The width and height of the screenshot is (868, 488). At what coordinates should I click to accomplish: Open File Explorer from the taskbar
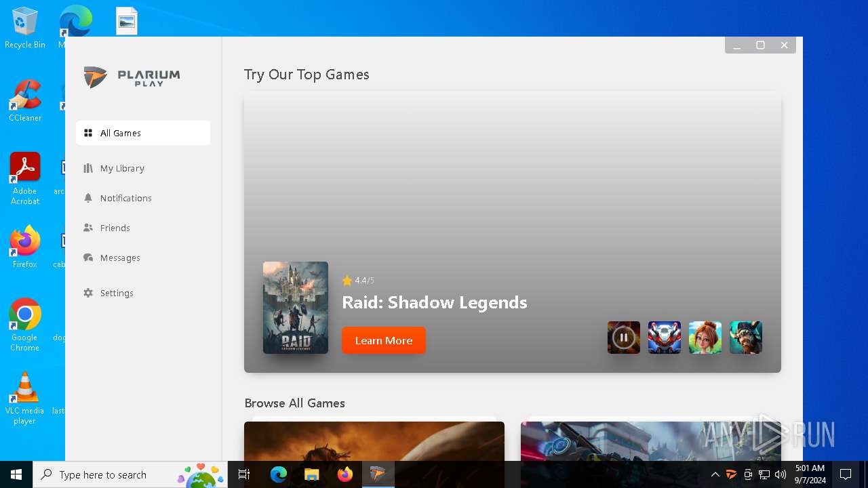(x=311, y=474)
